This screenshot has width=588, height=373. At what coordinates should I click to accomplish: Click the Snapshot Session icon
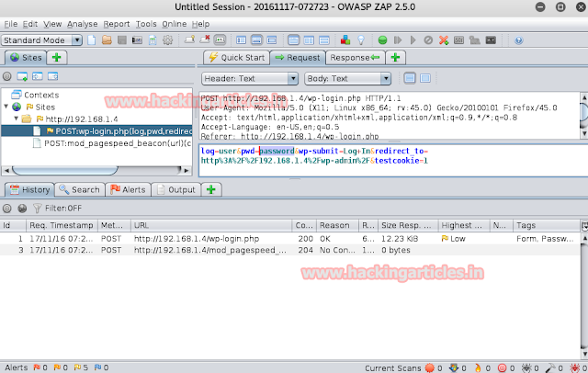pos(137,40)
